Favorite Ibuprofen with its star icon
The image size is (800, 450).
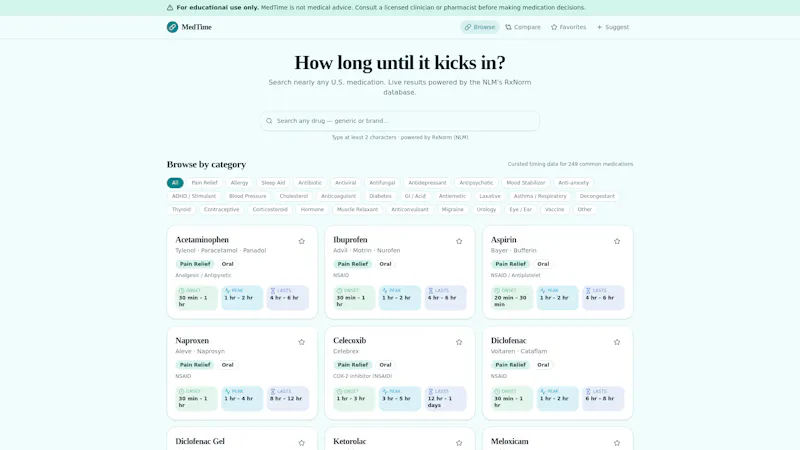point(459,241)
